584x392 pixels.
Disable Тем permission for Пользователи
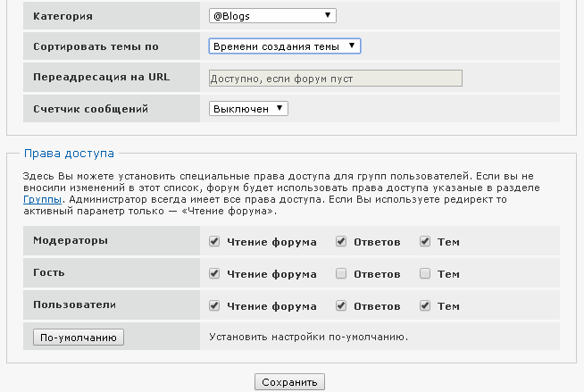[425, 305]
